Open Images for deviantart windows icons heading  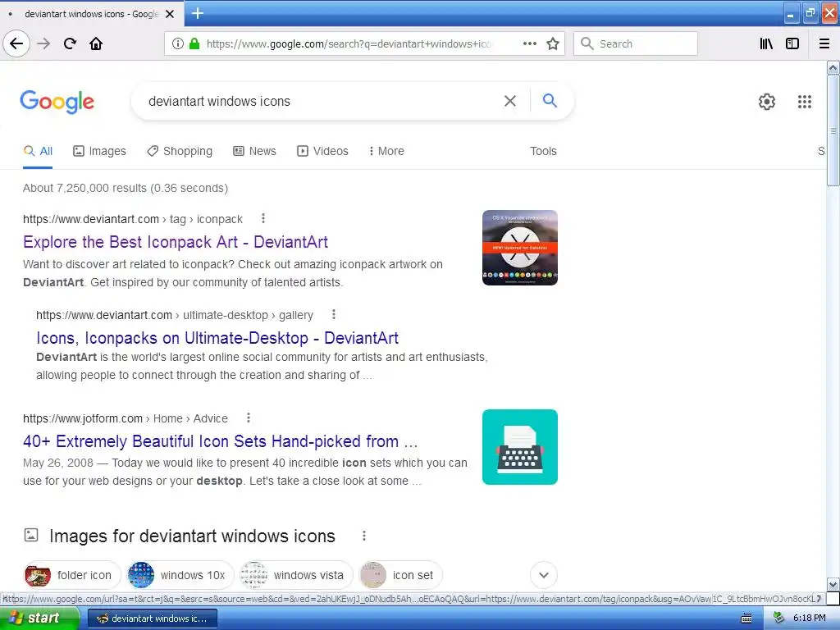192,536
